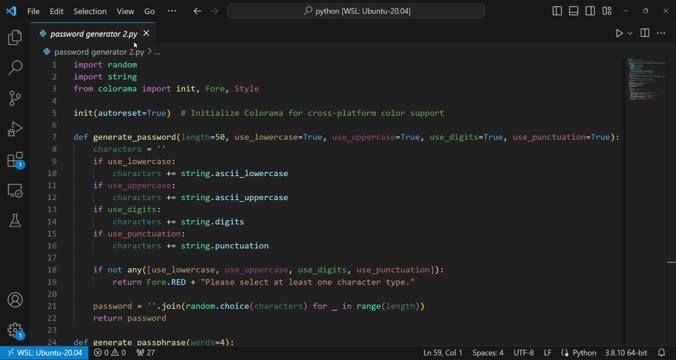Open the Selection menu

tap(90, 11)
